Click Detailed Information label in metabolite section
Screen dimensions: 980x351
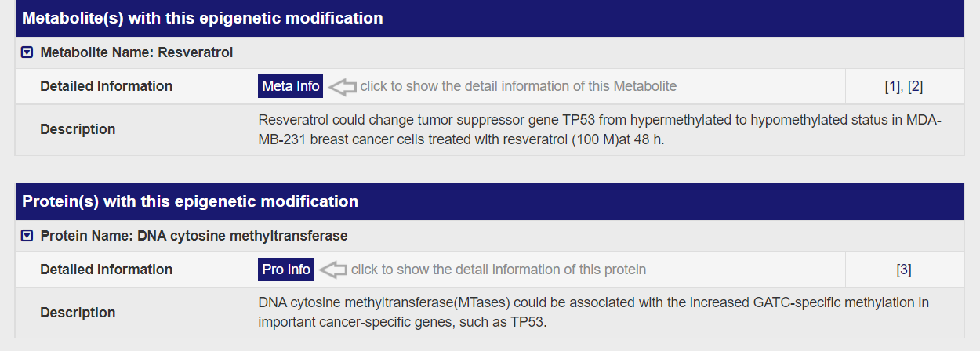tap(106, 86)
